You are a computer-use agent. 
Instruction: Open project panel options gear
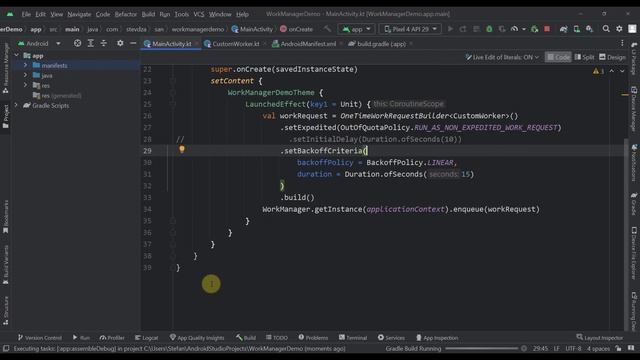(120, 43)
